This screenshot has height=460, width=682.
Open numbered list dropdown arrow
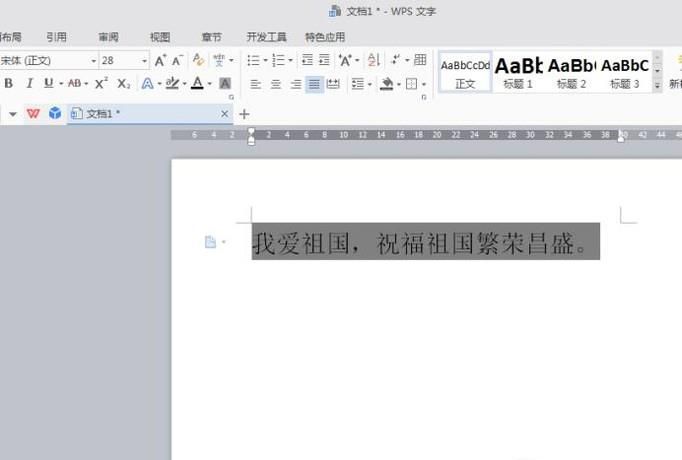(291, 60)
